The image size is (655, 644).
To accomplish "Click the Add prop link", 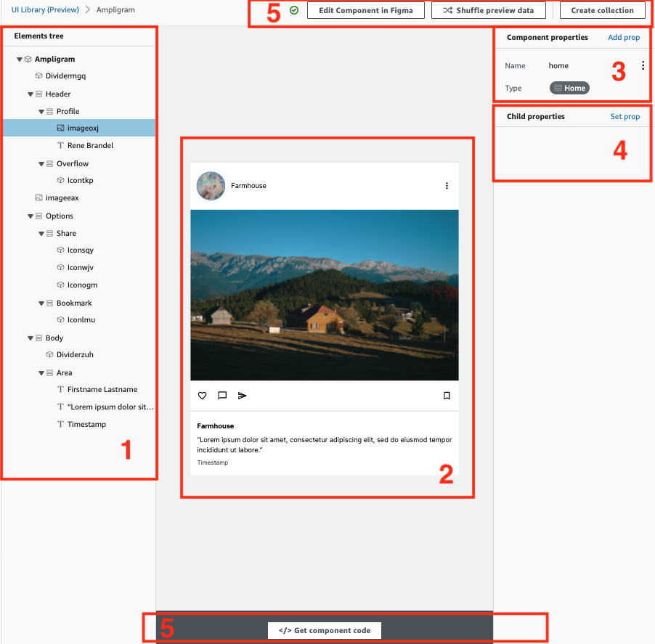I will coord(624,37).
